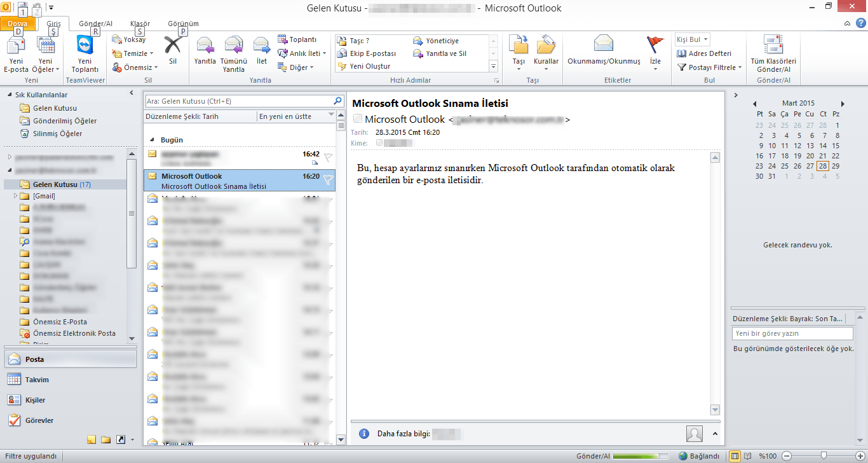Toggle checkbox beside Microsoft Outlook sender name
This screenshot has width=868, height=463.
tap(357, 119)
